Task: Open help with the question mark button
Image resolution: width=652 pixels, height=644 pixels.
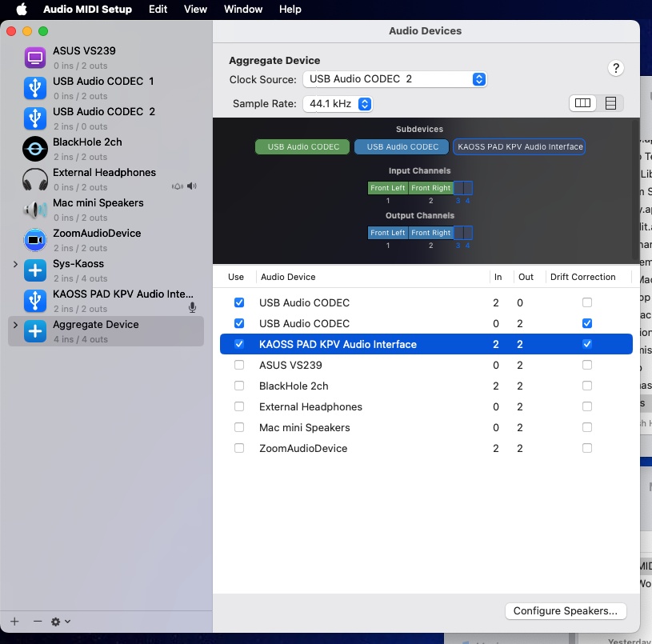Action: [x=615, y=68]
